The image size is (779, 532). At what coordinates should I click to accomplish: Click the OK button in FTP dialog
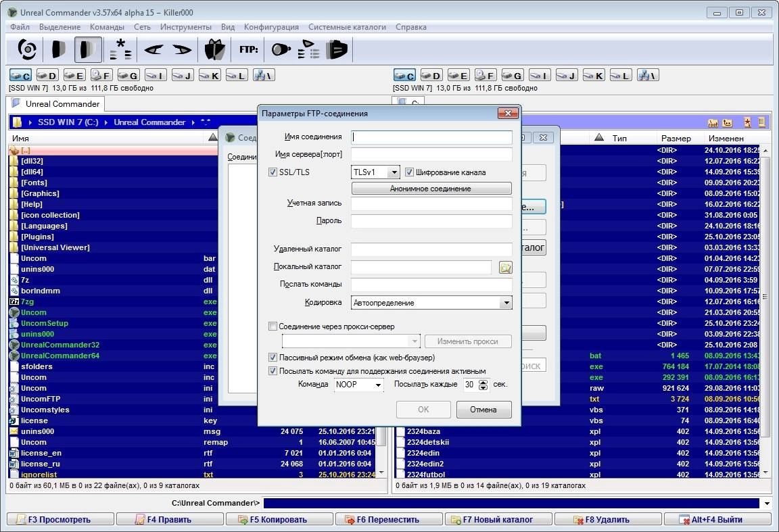[x=423, y=409]
